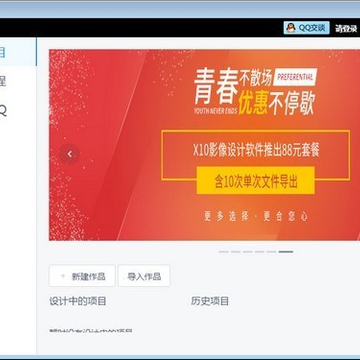Screen dimensions: 360x360
Task: Click the yellow 含10次单次文件导出 banner button
Action: pos(255,180)
